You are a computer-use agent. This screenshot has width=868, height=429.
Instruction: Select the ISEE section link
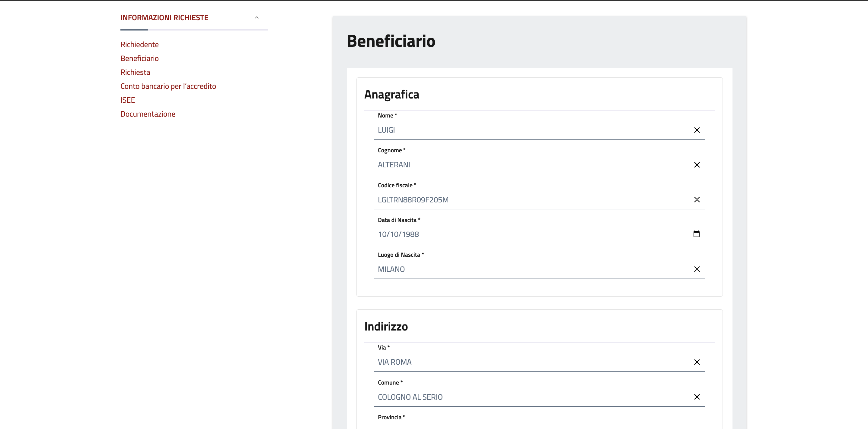pyautogui.click(x=128, y=100)
